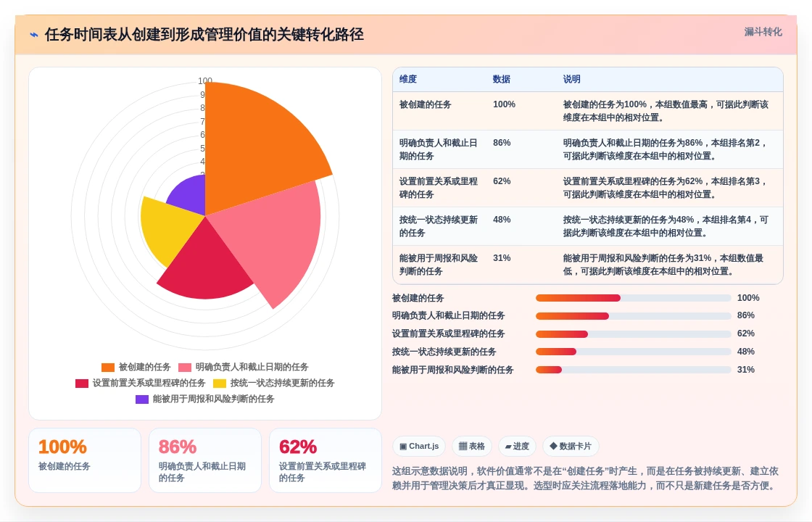Click the 48% value next to the progress bar
The height and width of the screenshot is (522, 812).
[x=746, y=352]
